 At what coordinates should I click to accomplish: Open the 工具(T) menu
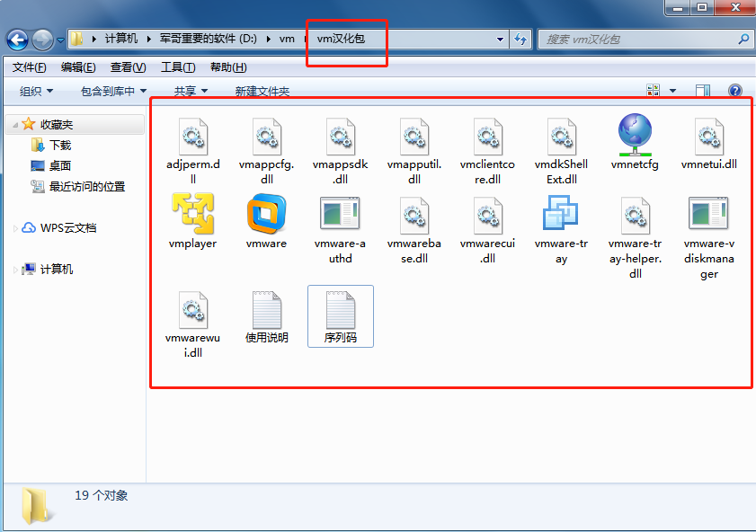point(178,67)
